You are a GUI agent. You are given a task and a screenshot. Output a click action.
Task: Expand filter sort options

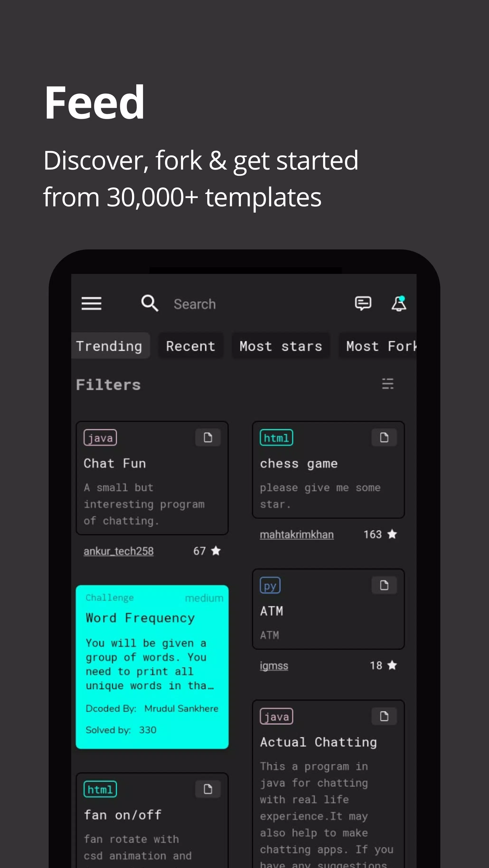pyautogui.click(x=389, y=384)
